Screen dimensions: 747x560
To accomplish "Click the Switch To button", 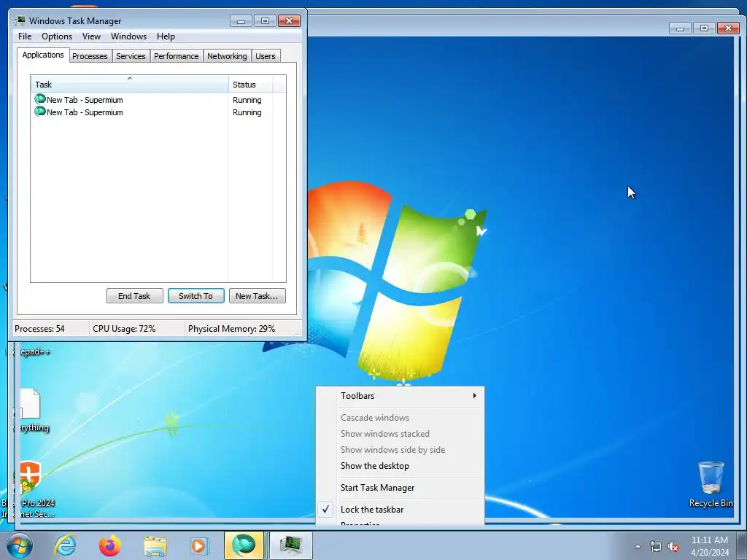I will point(196,296).
